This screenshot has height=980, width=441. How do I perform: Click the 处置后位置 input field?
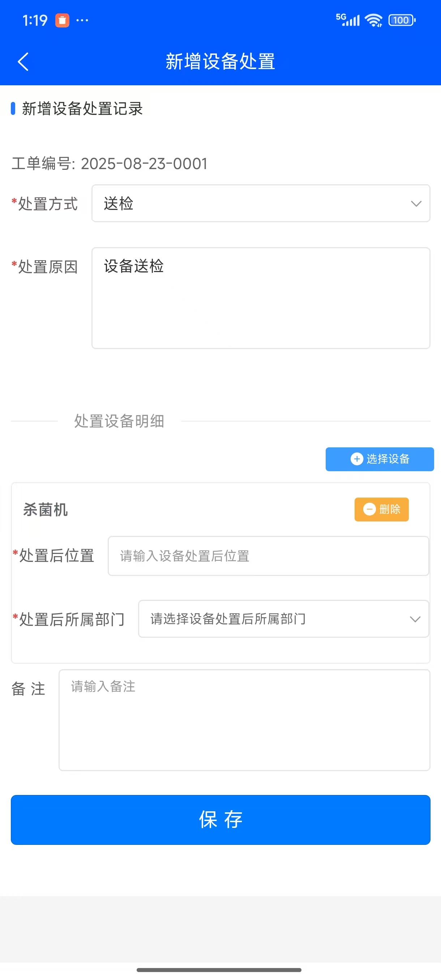pyautogui.click(x=268, y=556)
